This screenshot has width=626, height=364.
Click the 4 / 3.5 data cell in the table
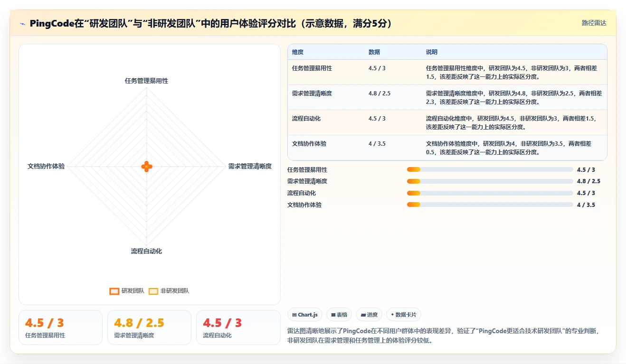(377, 144)
